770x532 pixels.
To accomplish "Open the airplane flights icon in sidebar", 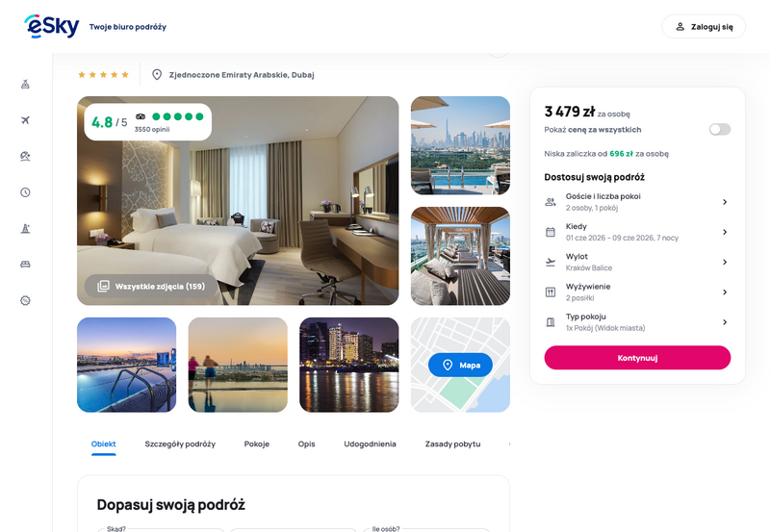I will click(26, 120).
